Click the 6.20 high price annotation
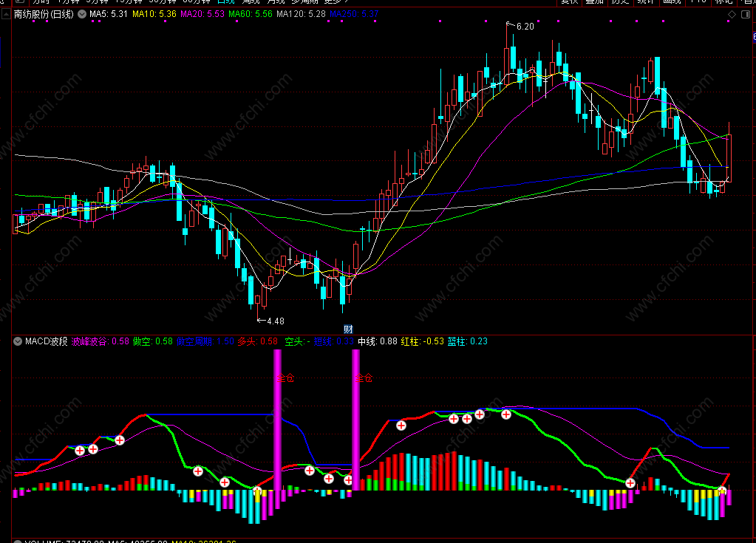 525,27
